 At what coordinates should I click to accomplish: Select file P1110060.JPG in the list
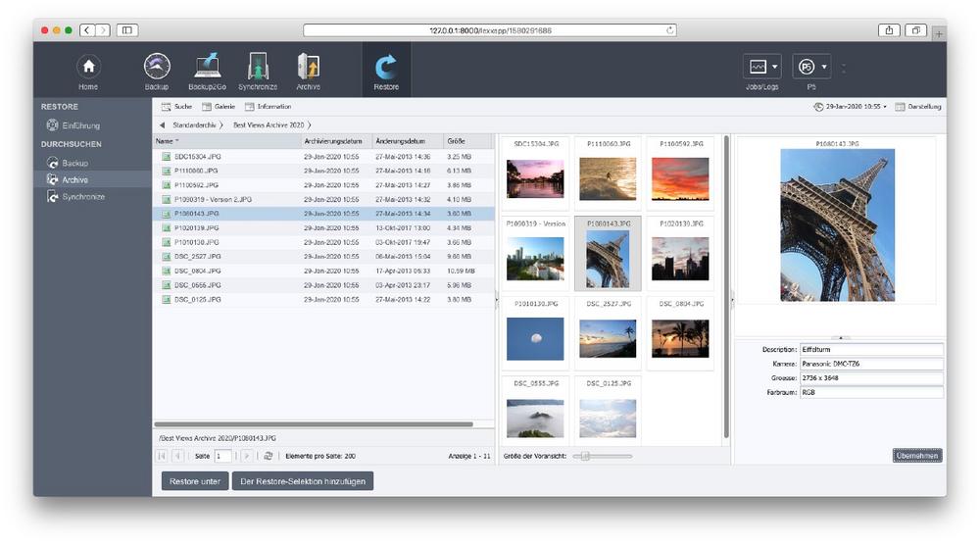(x=323, y=171)
